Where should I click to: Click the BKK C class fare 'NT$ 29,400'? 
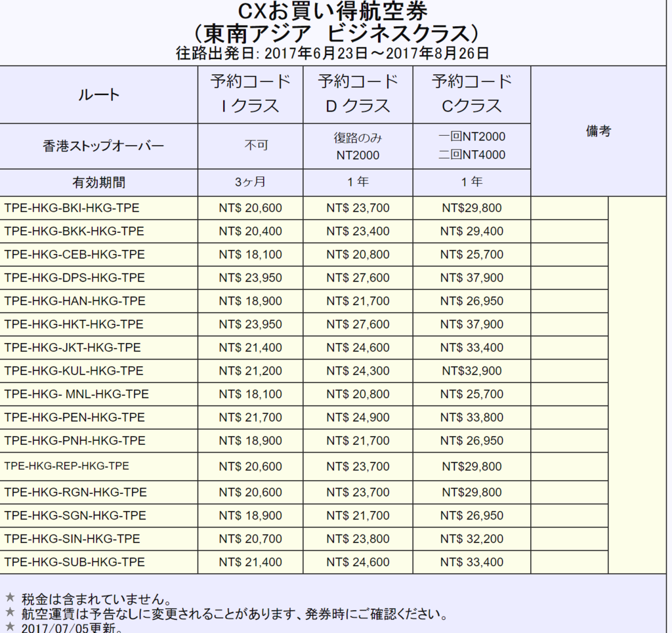point(471,232)
